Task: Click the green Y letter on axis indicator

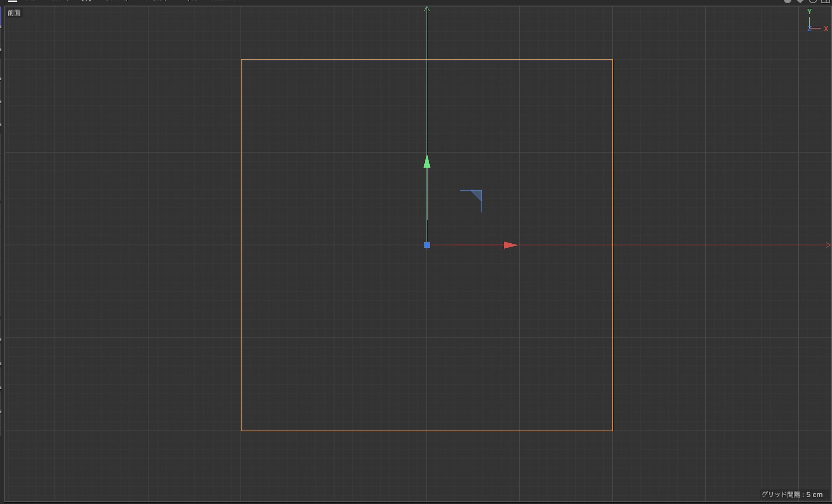Action: pyautogui.click(x=810, y=12)
